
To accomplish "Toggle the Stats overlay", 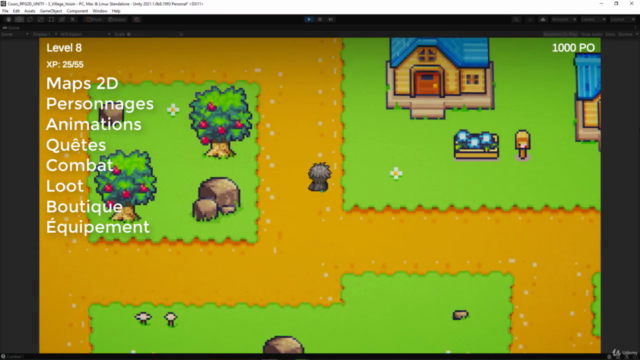I will [x=610, y=34].
